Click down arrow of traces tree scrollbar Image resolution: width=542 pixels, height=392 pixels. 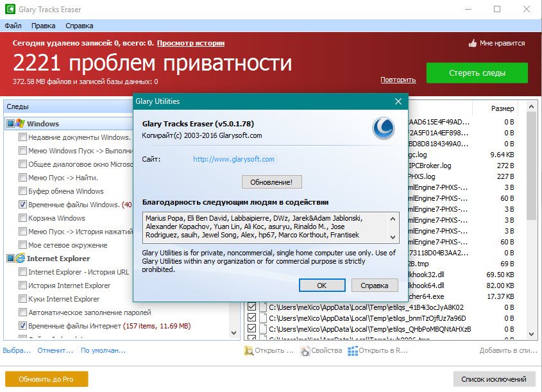pos(233,333)
